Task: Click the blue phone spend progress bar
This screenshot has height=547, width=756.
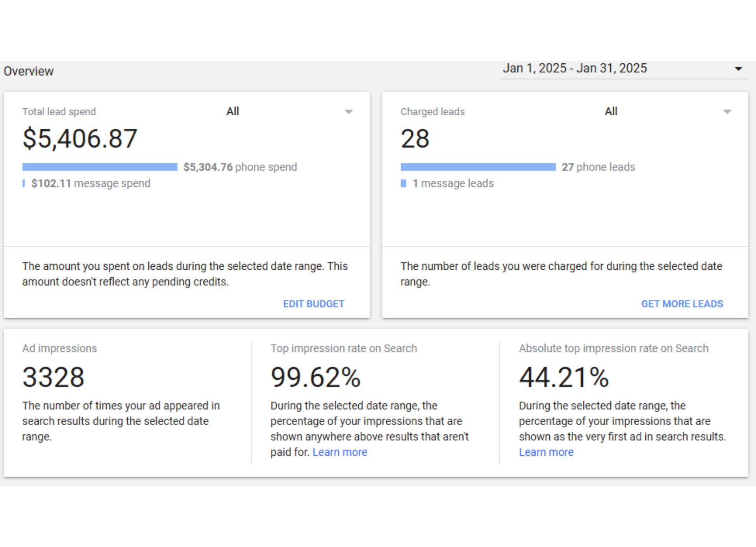Action: 100,167
